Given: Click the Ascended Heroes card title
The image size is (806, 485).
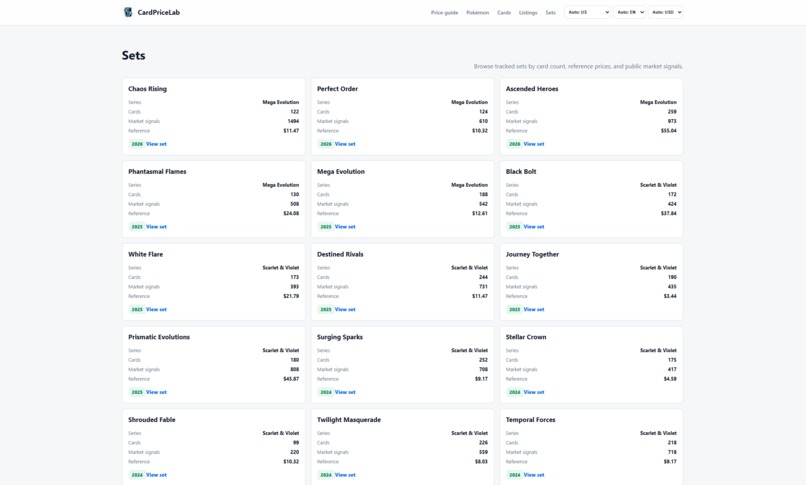Looking at the screenshot, I should 532,89.
